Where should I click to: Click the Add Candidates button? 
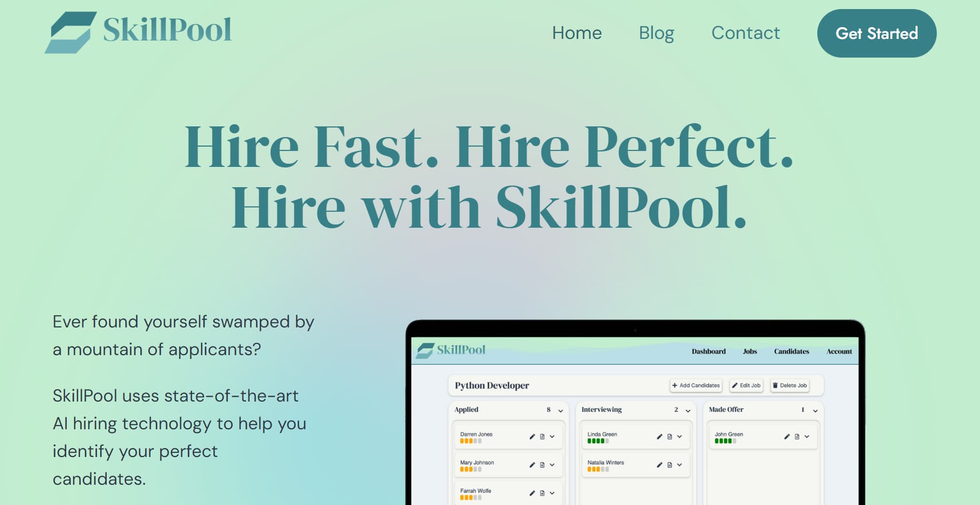(696, 386)
